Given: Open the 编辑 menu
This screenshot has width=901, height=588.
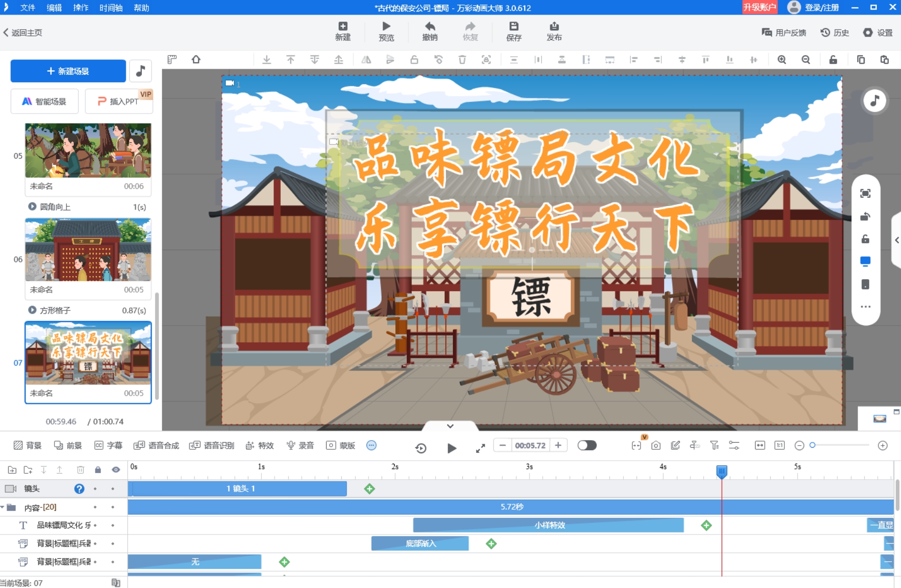Looking at the screenshot, I should coord(54,8).
